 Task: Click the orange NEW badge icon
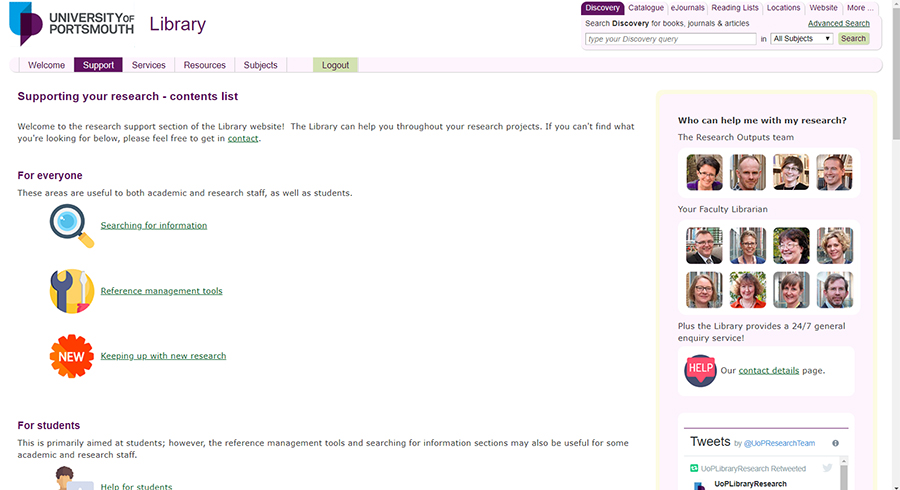click(71, 356)
